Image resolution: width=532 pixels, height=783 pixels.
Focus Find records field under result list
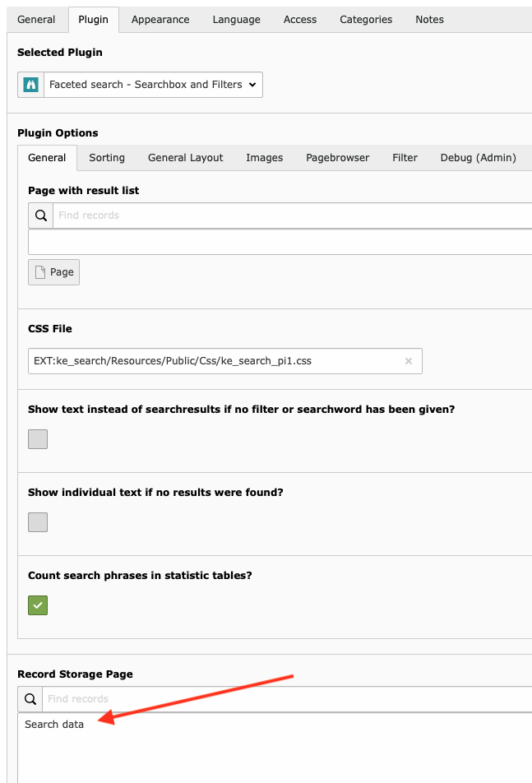[288, 215]
